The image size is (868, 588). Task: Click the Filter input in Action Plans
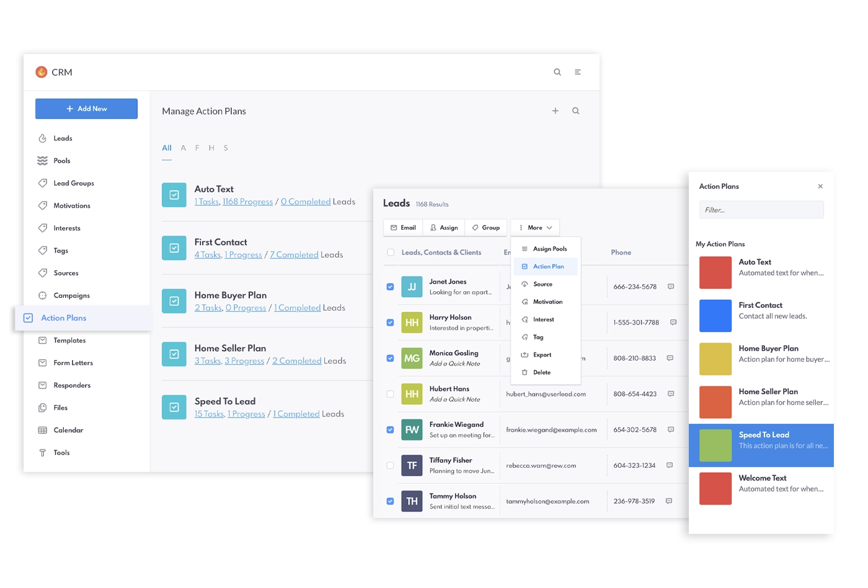pos(761,210)
